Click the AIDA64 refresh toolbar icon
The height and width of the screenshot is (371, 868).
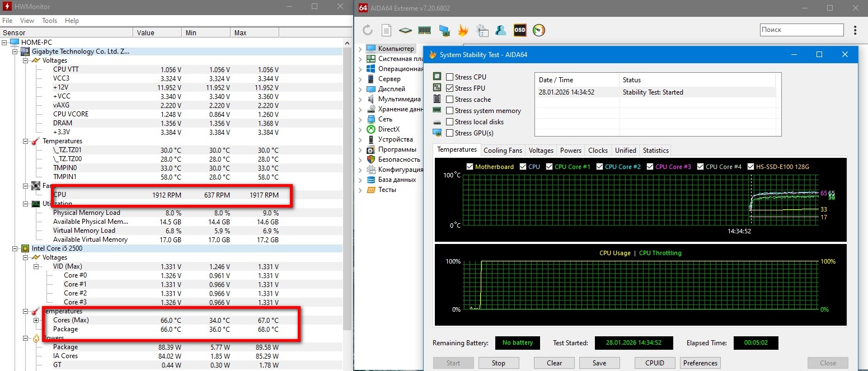[x=368, y=30]
